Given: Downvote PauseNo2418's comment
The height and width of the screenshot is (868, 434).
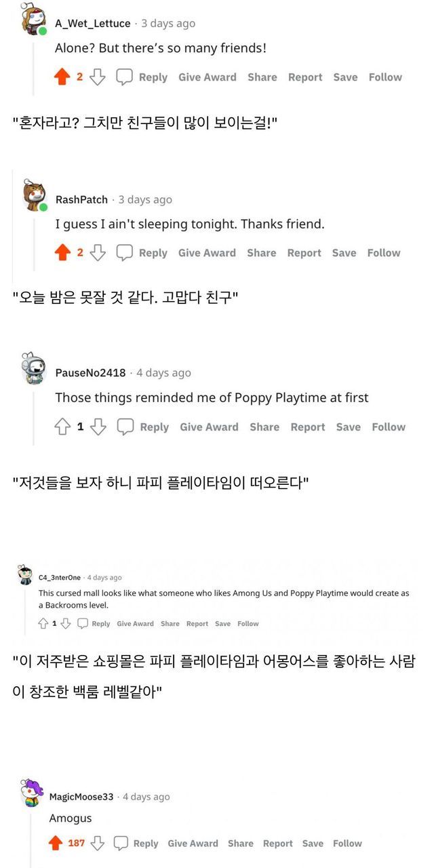Looking at the screenshot, I should (x=98, y=427).
